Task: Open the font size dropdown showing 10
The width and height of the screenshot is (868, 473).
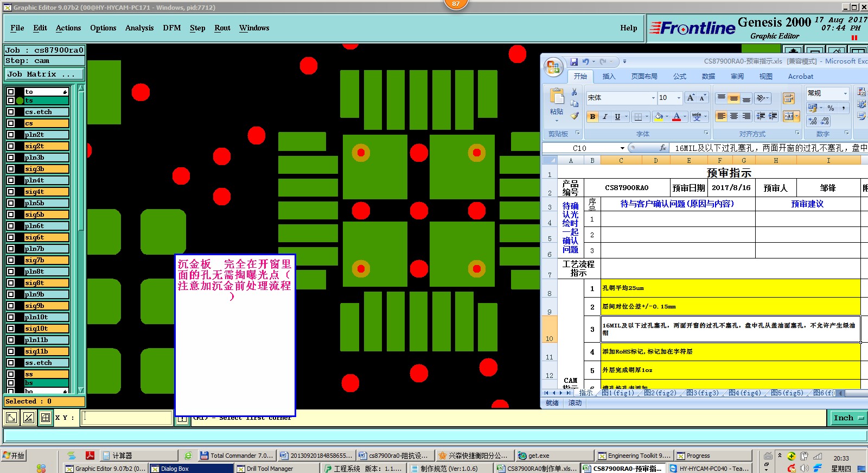Action: point(679,98)
